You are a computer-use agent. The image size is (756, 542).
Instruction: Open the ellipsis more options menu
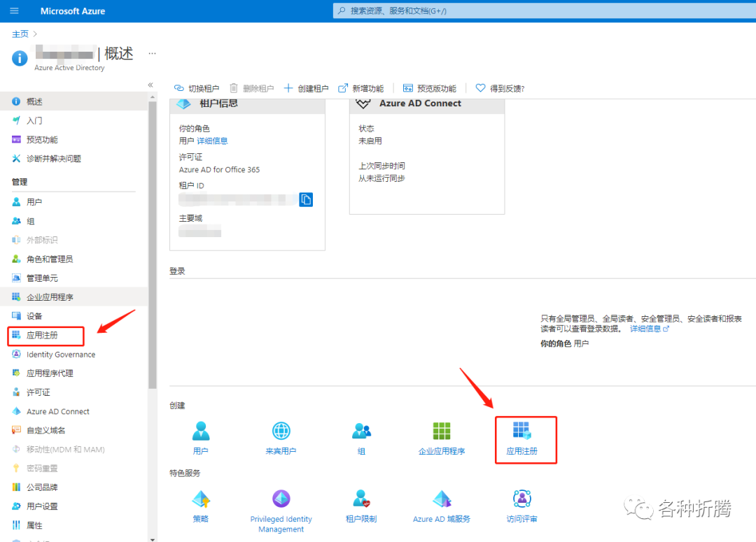152,53
